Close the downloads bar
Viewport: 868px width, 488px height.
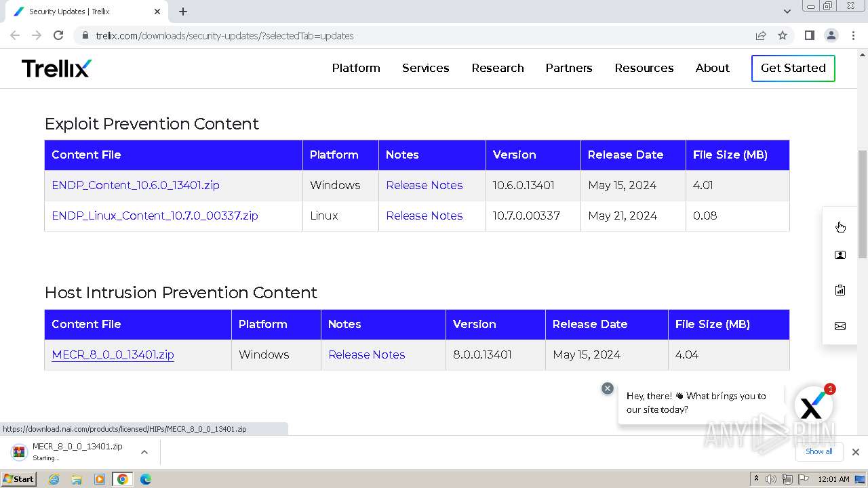(855, 452)
